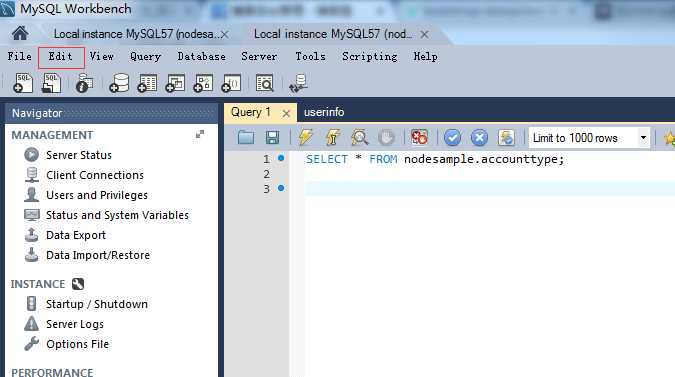Click the statement marker dot on line 1
Screen dimensions: 675x377
tap(281, 158)
